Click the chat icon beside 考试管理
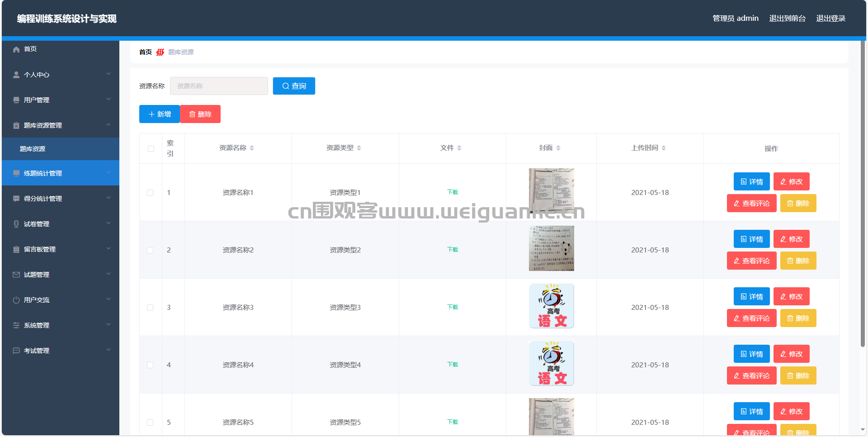 pyautogui.click(x=16, y=351)
